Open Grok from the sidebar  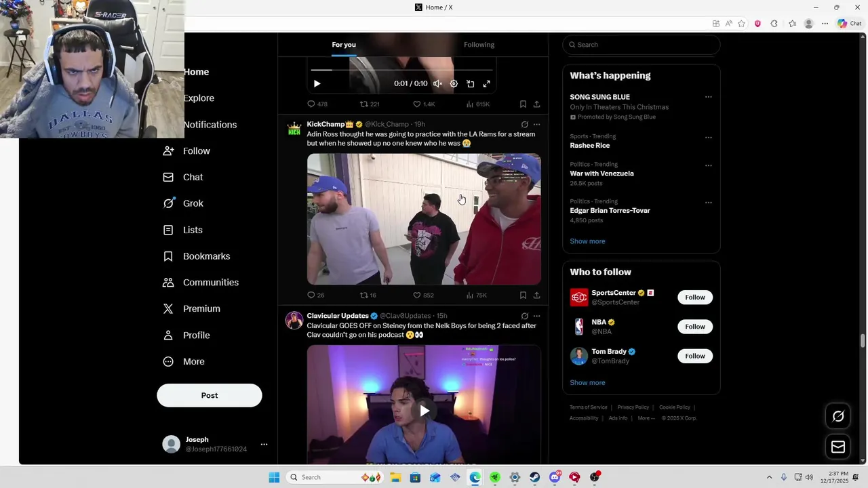[183, 203]
